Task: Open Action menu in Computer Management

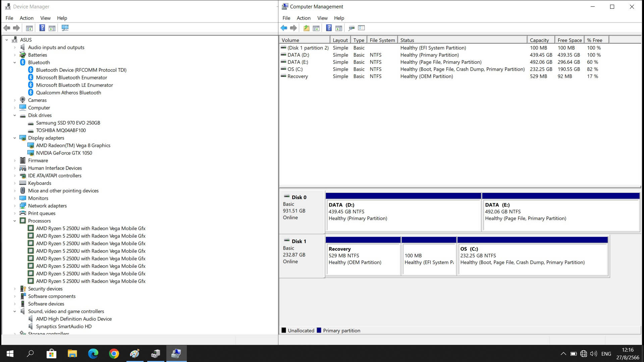Action: coord(304,18)
